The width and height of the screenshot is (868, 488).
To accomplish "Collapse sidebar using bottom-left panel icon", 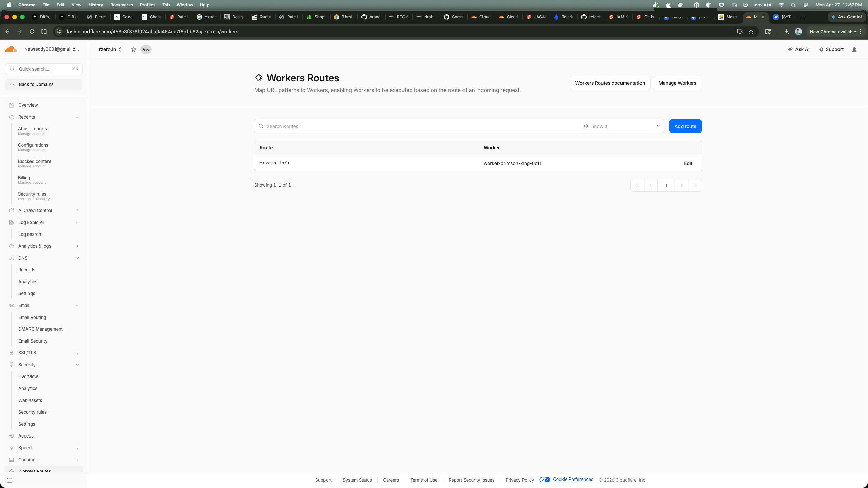I will [x=9, y=480].
